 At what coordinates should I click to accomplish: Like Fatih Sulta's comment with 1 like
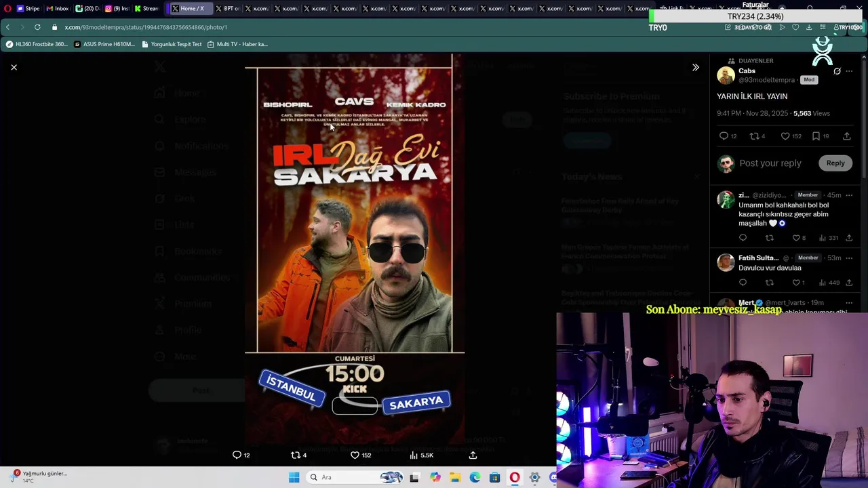[799, 283]
